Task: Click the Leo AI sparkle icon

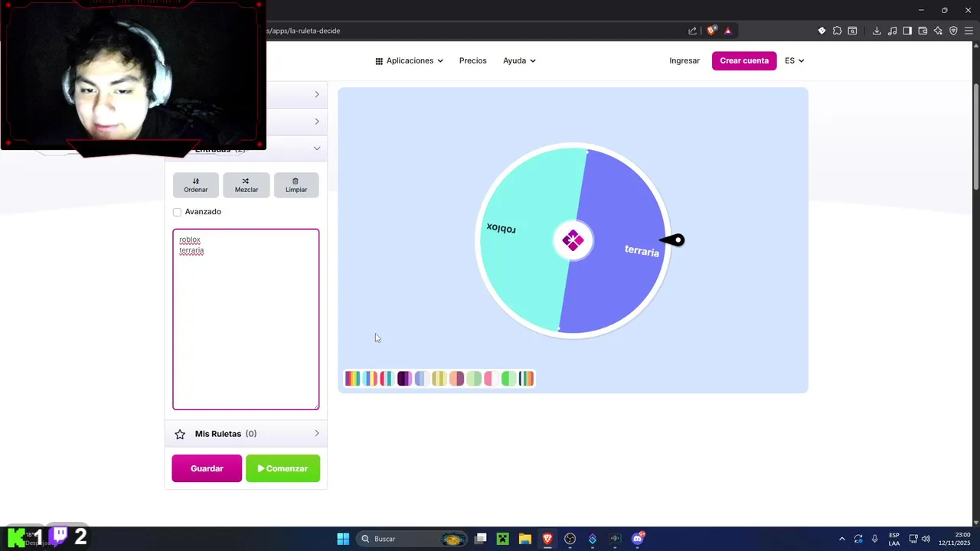Action: click(x=938, y=31)
